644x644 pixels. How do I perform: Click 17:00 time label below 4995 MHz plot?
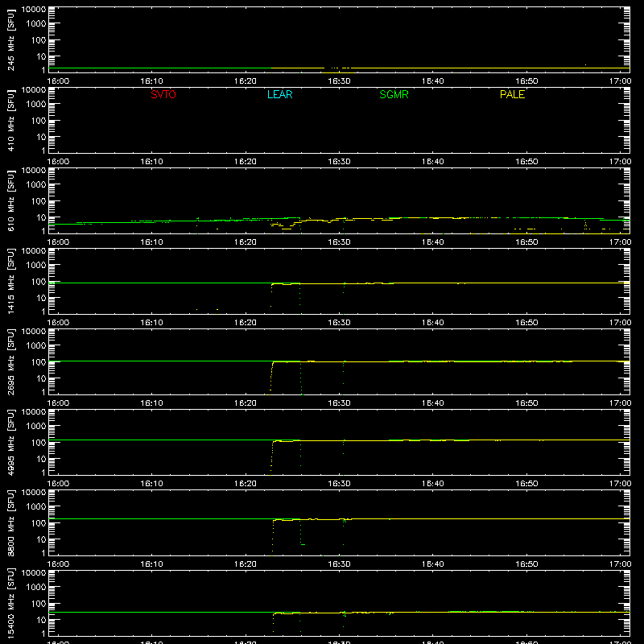620,484
